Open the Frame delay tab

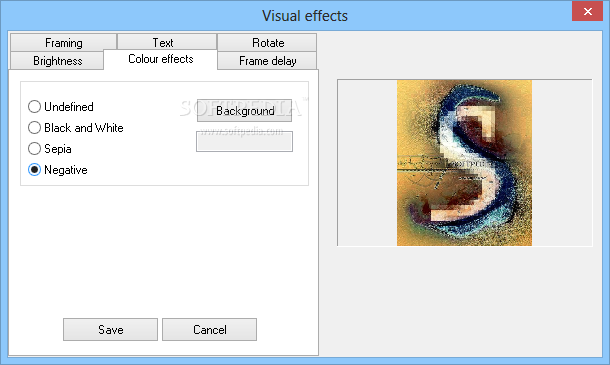(x=267, y=61)
